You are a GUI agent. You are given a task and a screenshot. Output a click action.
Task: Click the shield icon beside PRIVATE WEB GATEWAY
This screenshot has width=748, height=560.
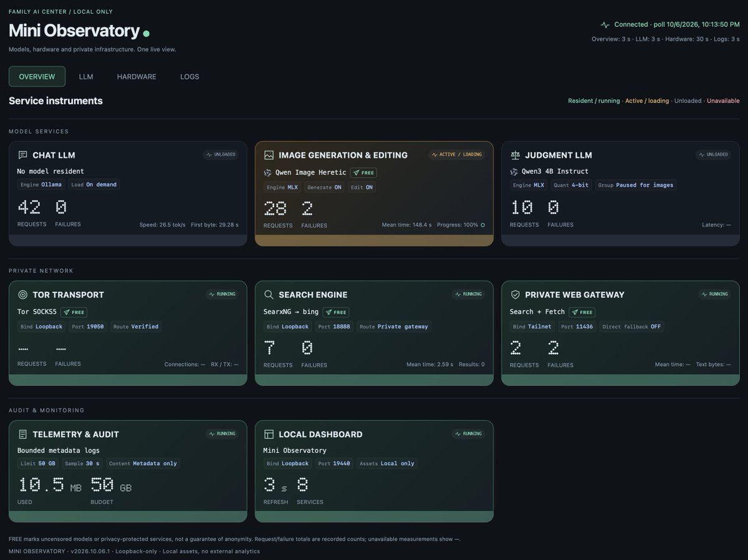pos(515,295)
